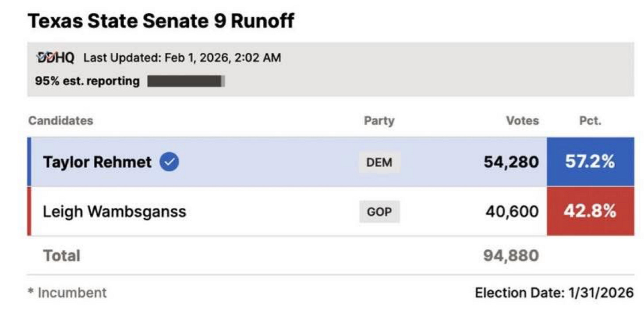The height and width of the screenshot is (309, 644).
Task: Click the DDHQ logo
Action: click(55, 58)
